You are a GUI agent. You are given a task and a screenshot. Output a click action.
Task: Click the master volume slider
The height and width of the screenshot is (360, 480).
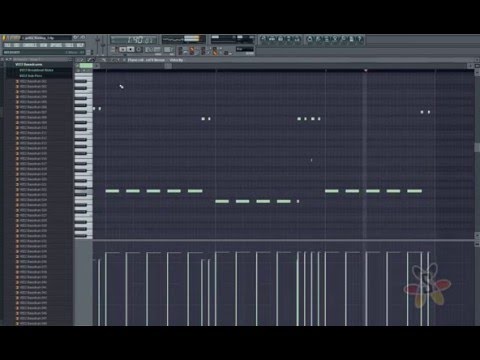(x=98, y=45)
